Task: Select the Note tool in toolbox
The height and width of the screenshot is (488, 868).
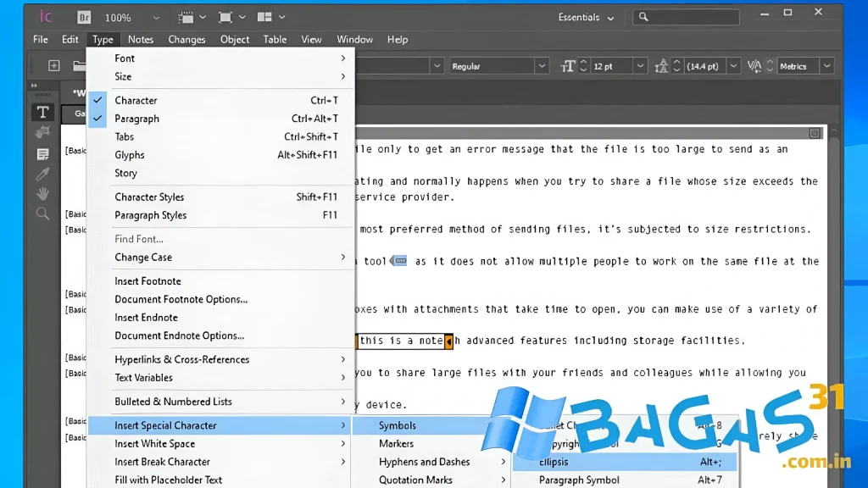Action: click(x=42, y=154)
